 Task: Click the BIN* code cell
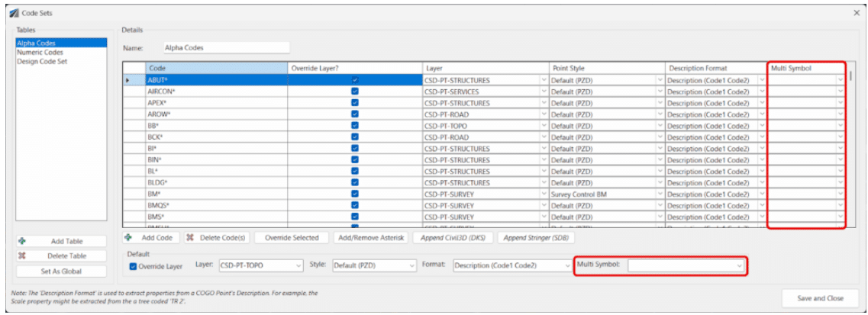[217, 159]
